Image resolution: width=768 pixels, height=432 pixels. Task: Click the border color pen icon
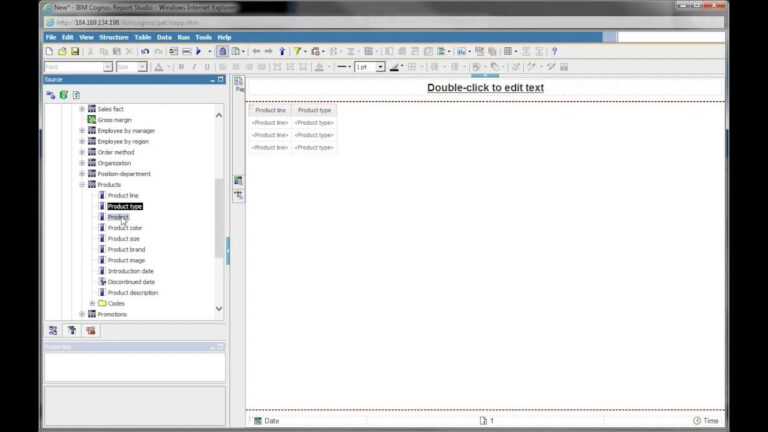pos(394,67)
